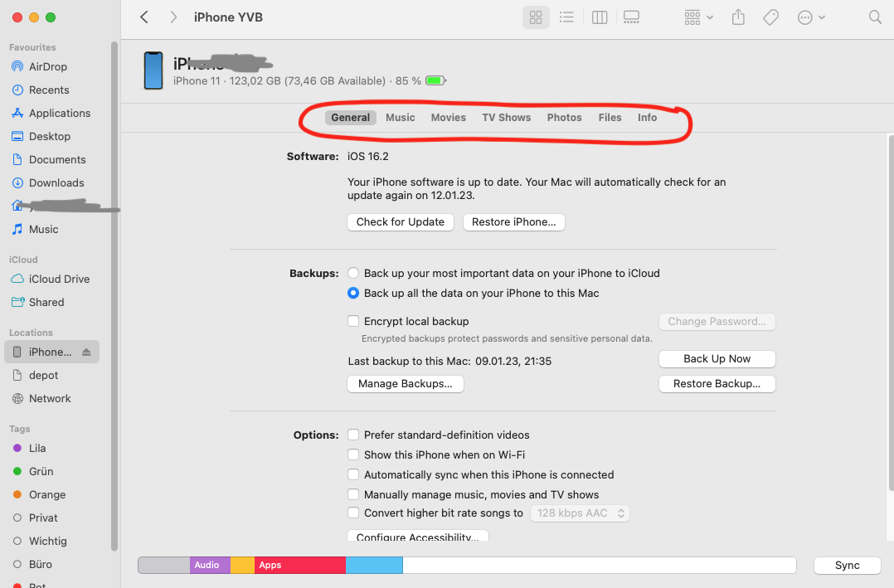Select the purple Lila tag

[x=37, y=449]
